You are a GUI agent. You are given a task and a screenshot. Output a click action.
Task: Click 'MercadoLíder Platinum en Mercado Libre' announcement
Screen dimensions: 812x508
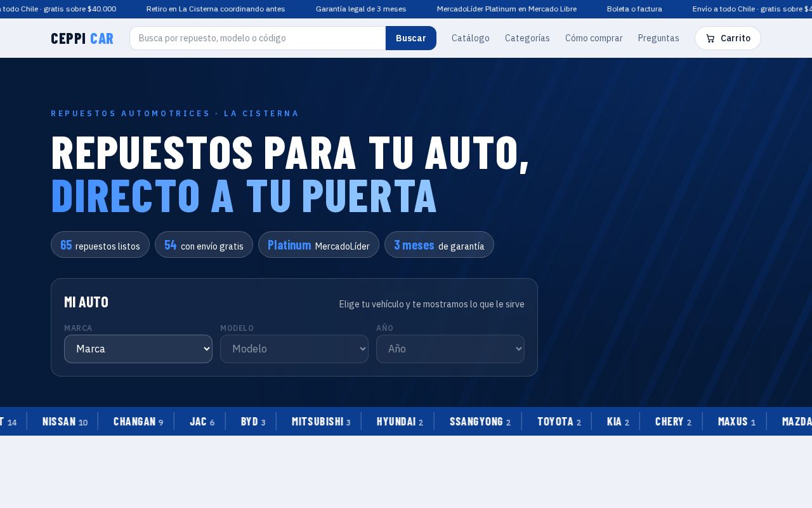pos(507,9)
